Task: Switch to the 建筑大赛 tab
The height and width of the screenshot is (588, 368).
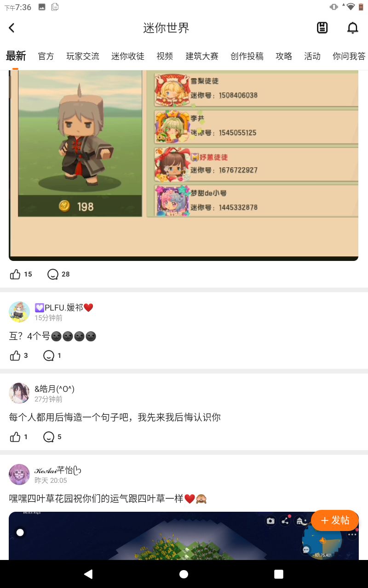Action: (x=202, y=56)
